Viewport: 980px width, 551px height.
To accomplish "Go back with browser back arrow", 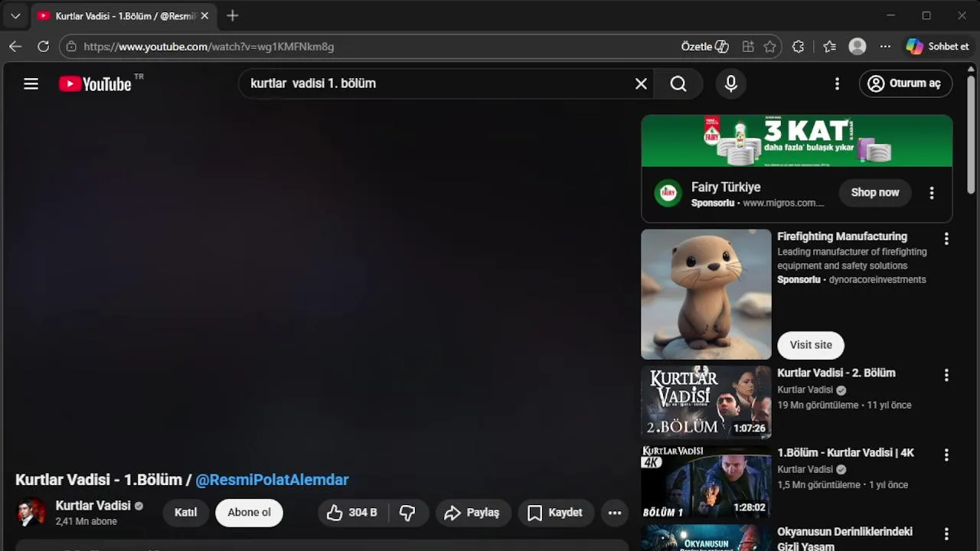I will pos(15,47).
